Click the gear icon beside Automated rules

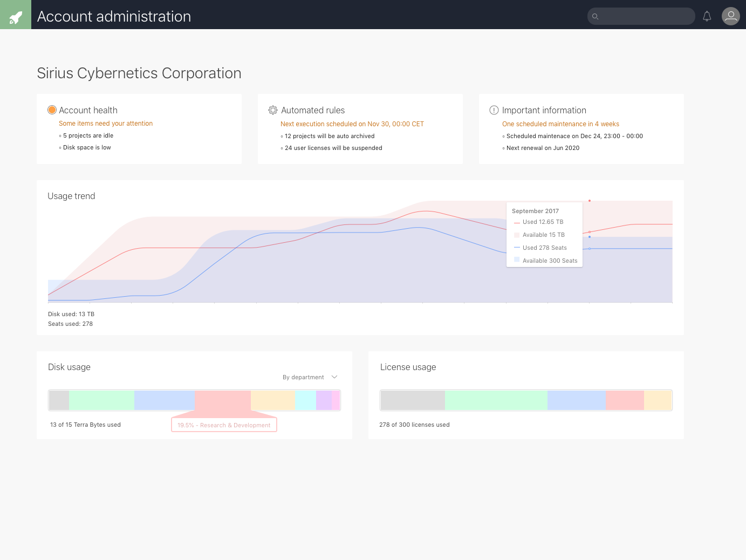tap(273, 110)
